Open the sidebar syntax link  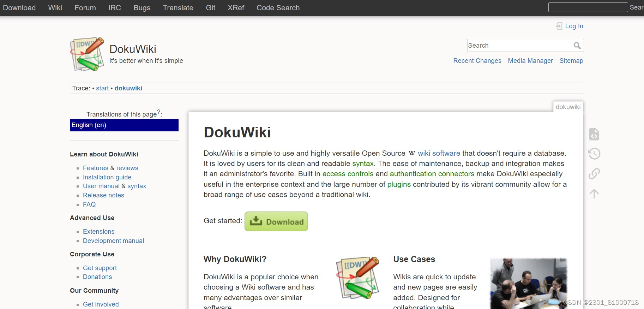(x=137, y=186)
